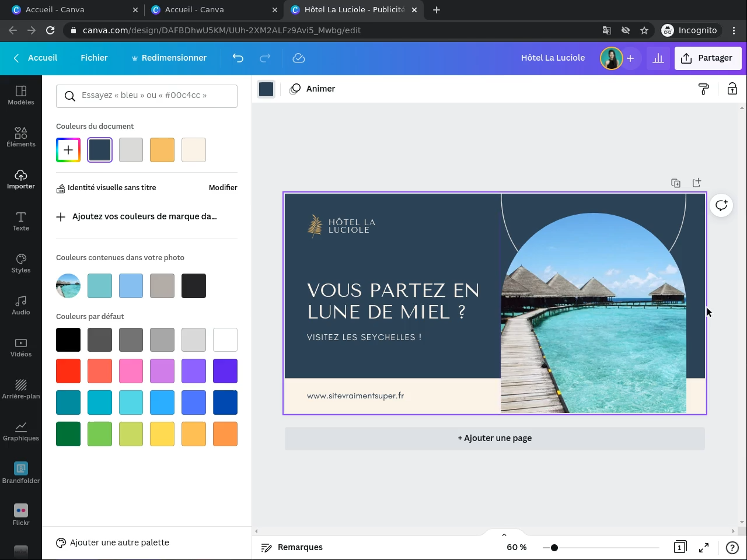This screenshot has height=560, width=747.
Task: Open the help question mark button
Action: tap(732, 547)
